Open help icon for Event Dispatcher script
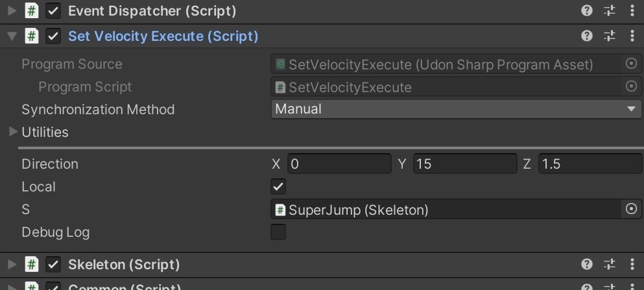Viewport: 644px width, 290px height. click(587, 10)
